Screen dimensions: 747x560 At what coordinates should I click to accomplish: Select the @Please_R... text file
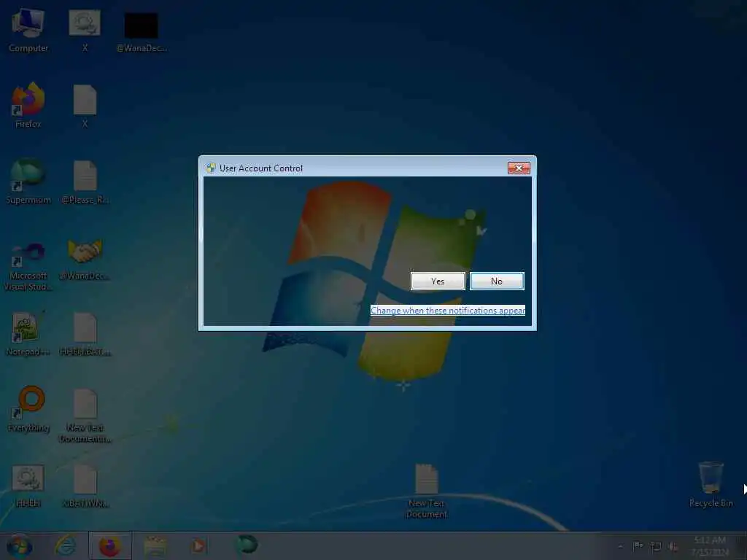[85, 182]
